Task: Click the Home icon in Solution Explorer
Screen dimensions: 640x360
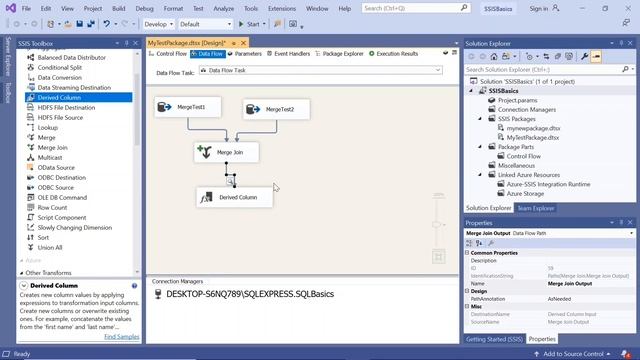Action: point(494,57)
